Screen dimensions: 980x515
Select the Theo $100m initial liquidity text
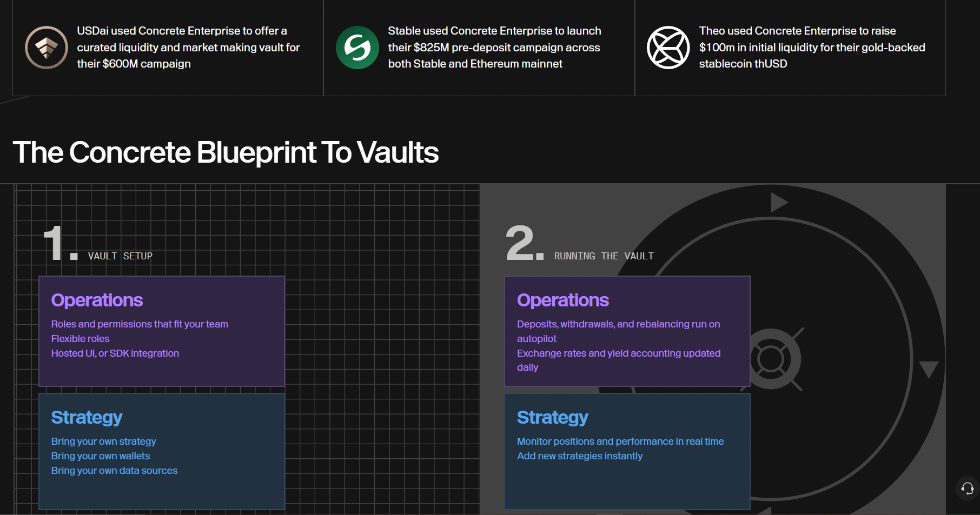tap(812, 48)
